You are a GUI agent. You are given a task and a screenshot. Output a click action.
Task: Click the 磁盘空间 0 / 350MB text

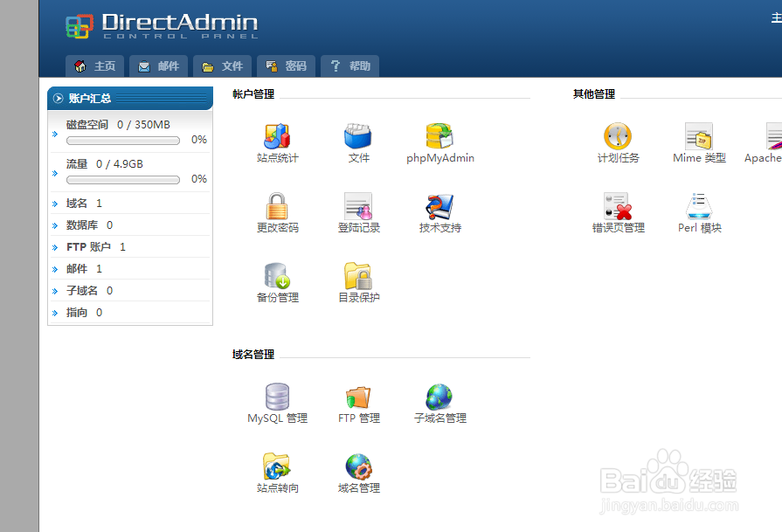click(x=118, y=125)
